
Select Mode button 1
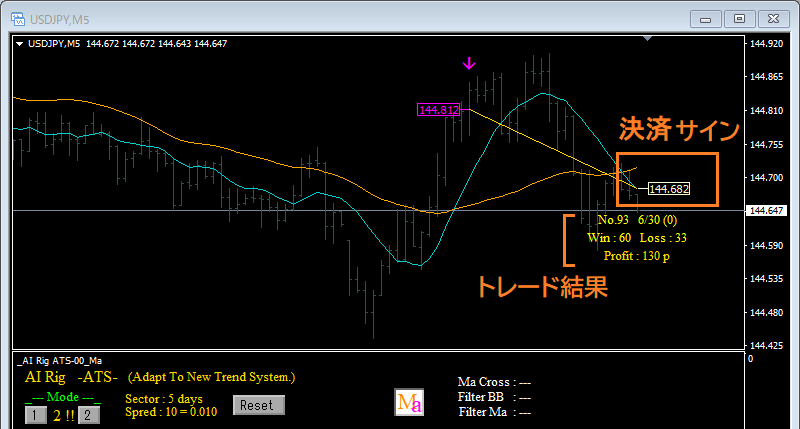click(x=35, y=415)
